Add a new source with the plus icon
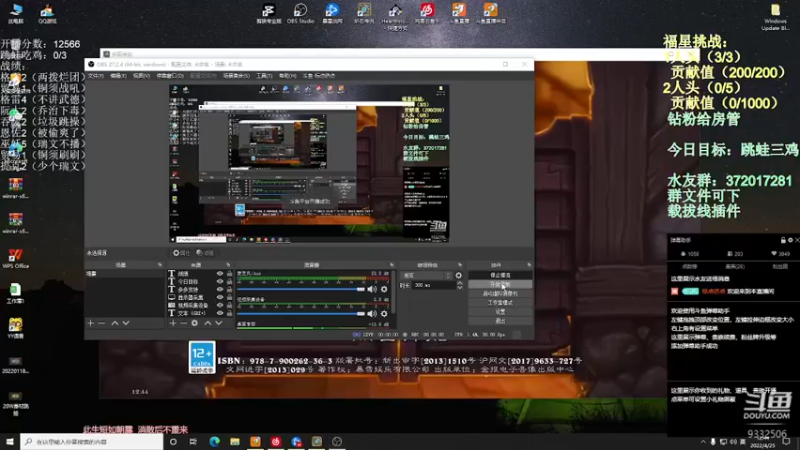This screenshot has width=800, height=450. point(173,323)
